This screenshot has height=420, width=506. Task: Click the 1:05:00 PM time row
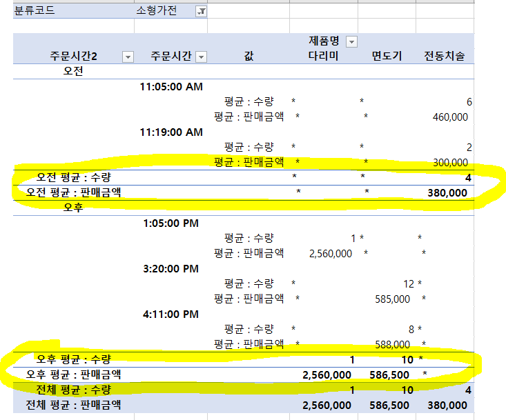click(171, 223)
